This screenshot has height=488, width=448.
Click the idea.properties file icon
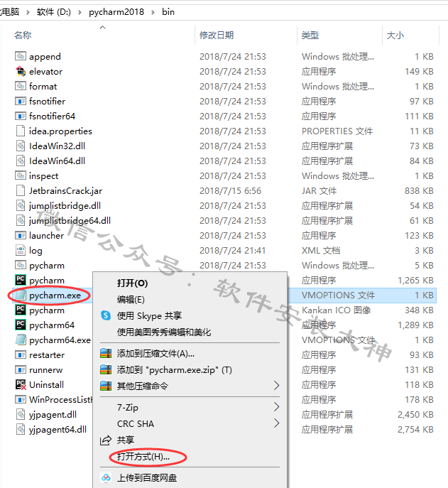[x=21, y=131]
